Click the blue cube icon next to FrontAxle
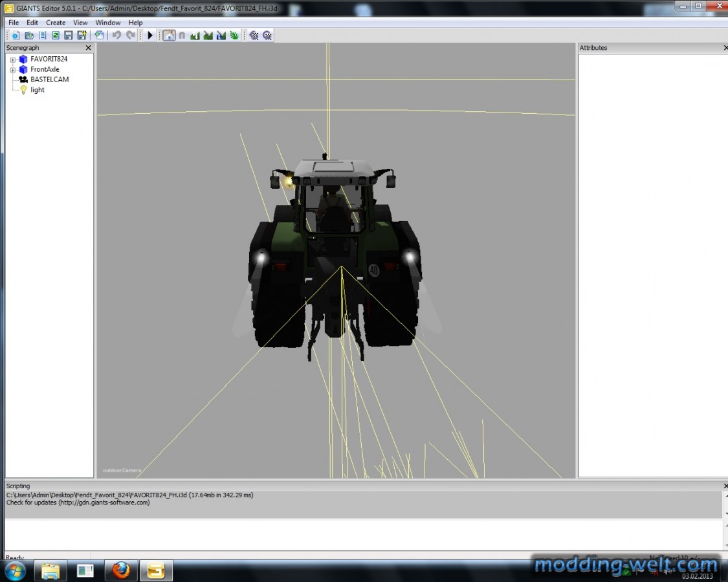 pyautogui.click(x=23, y=69)
